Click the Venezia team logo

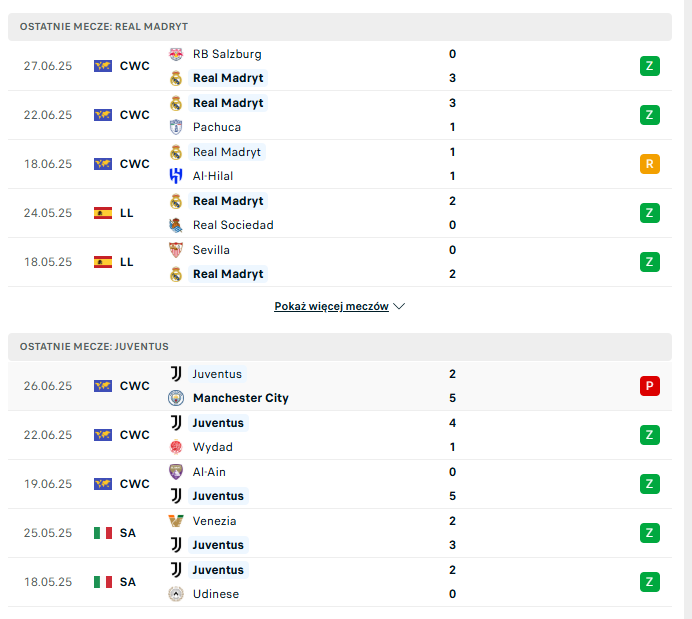coord(176,521)
